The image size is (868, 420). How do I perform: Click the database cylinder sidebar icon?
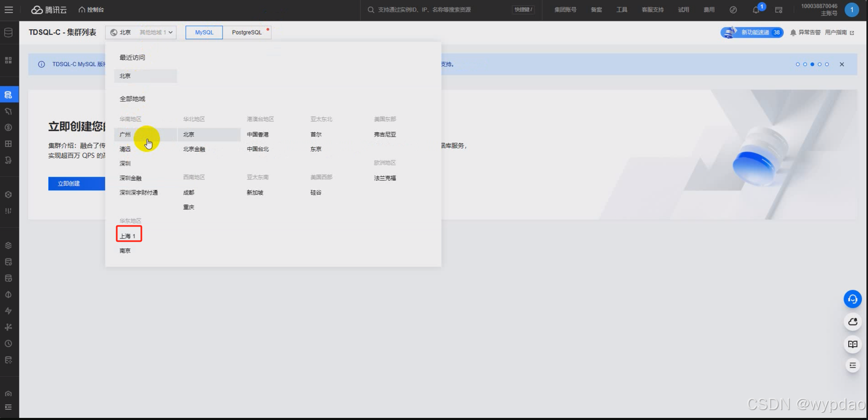tap(8, 32)
